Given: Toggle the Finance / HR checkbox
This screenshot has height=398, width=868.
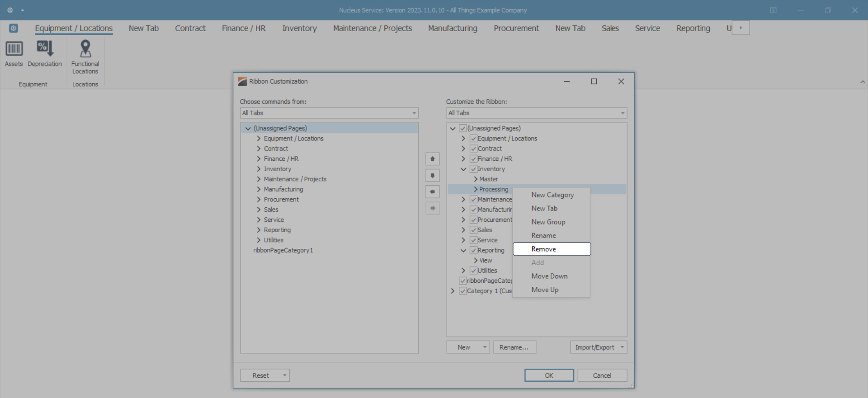Looking at the screenshot, I should point(473,159).
